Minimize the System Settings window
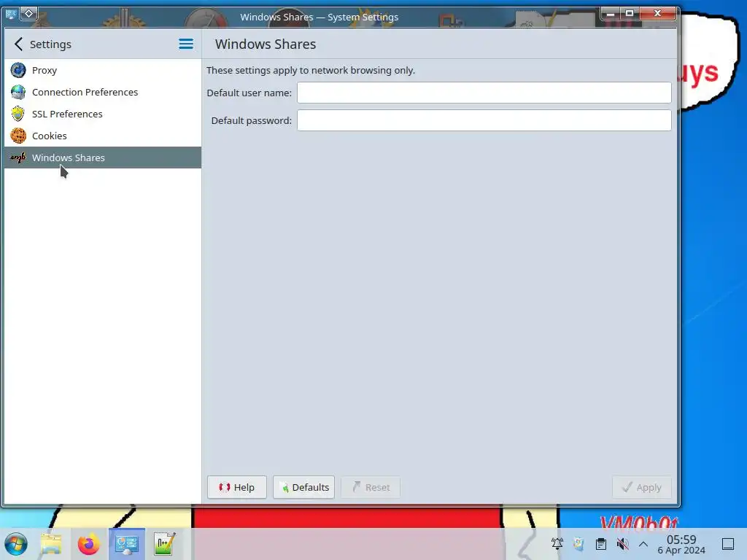This screenshot has width=747, height=560. click(x=611, y=13)
